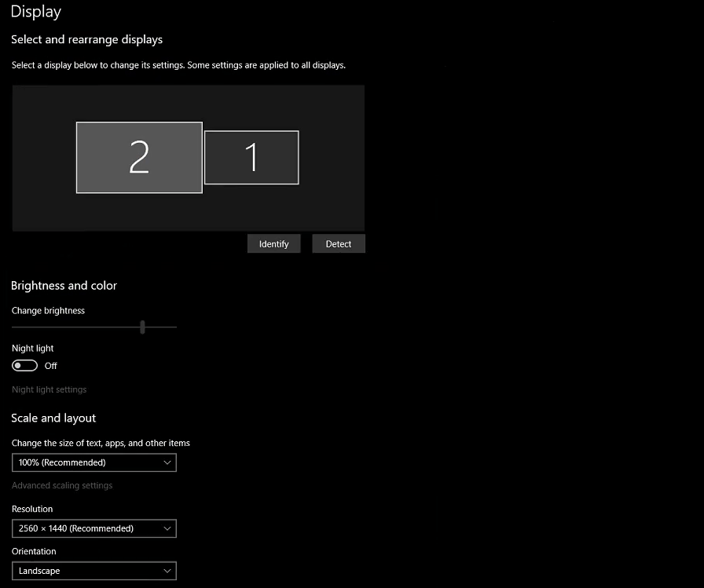This screenshot has height=588, width=704.
Task: Click the Detect button
Action: tap(338, 243)
